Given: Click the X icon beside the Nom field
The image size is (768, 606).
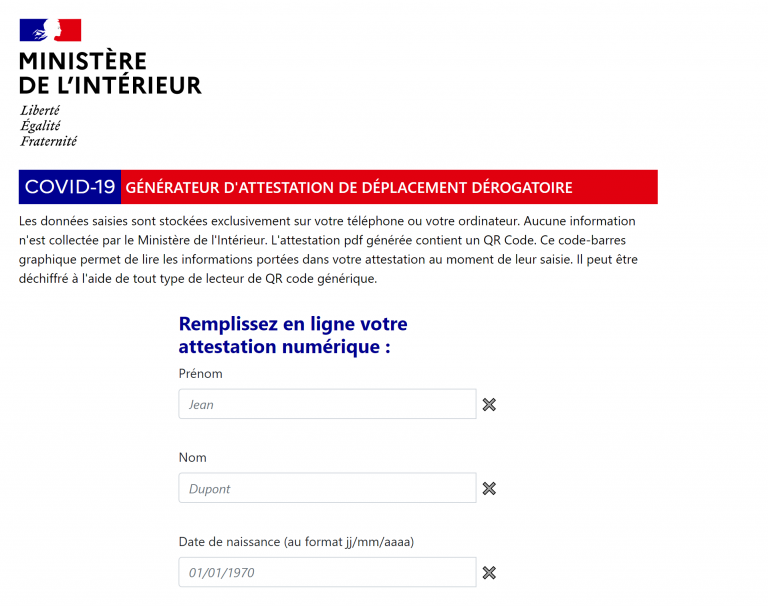Looking at the screenshot, I should [x=489, y=488].
